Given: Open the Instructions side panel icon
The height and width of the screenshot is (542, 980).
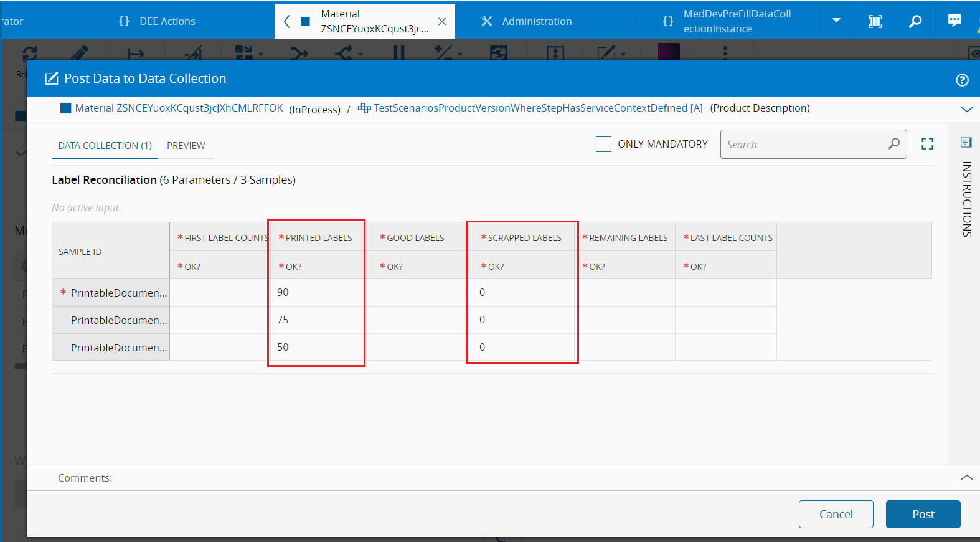Looking at the screenshot, I should click(x=966, y=143).
